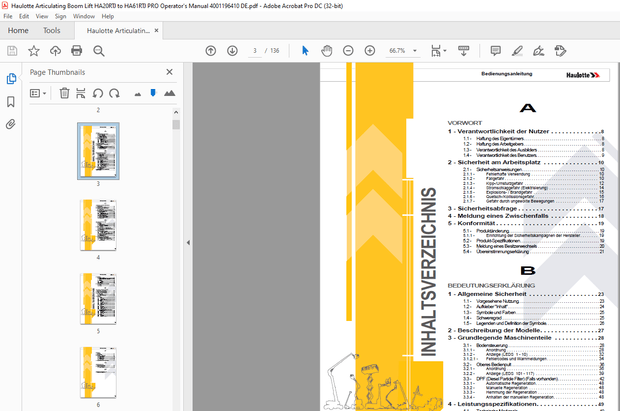This screenshot has height=411, width=620.
Task: Jump to Meldung eines Zwischenfalls entry
Action: (525, 216)
